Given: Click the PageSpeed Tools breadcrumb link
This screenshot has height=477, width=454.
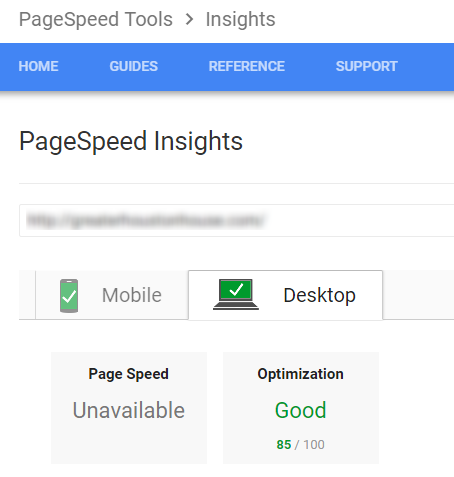Looking at the screenshot, I should pos(96,19).
